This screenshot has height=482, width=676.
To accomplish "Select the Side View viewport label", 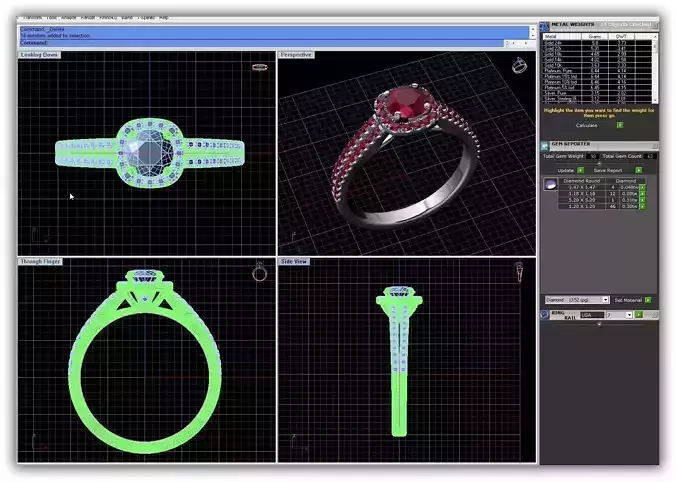I will (294, 261).
